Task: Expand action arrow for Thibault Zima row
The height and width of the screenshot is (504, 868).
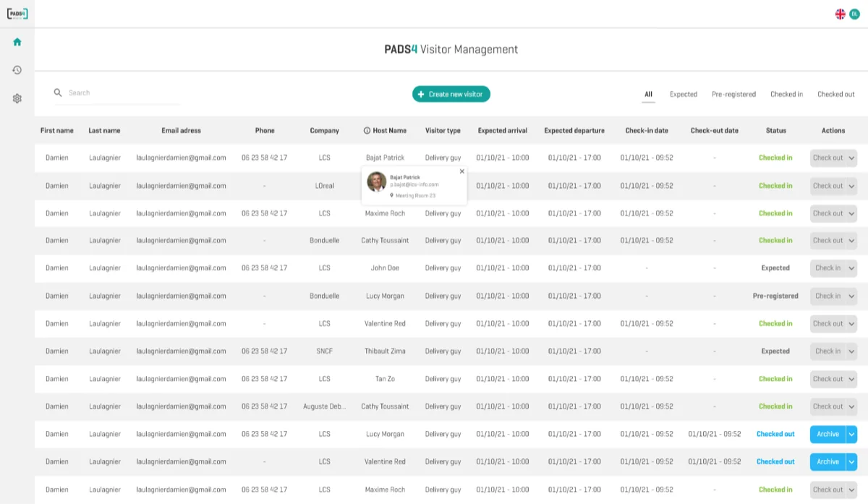Action: 851,351
